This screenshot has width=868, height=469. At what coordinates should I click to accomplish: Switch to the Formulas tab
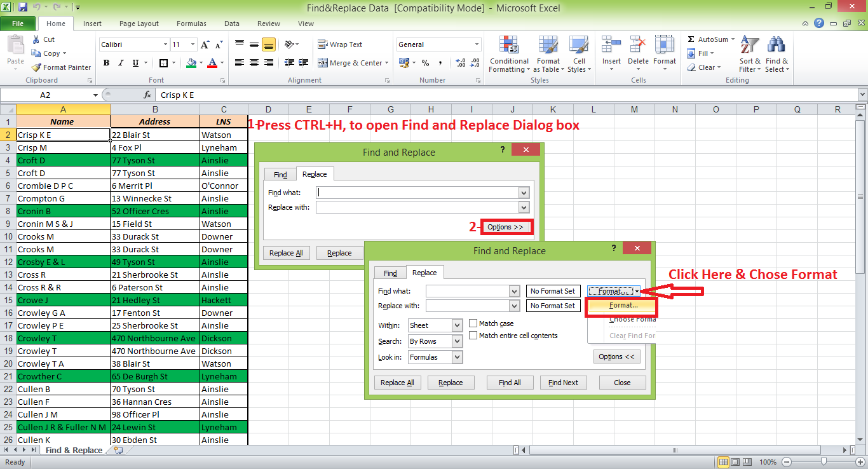pyautogui.click(x=191, y=24)
